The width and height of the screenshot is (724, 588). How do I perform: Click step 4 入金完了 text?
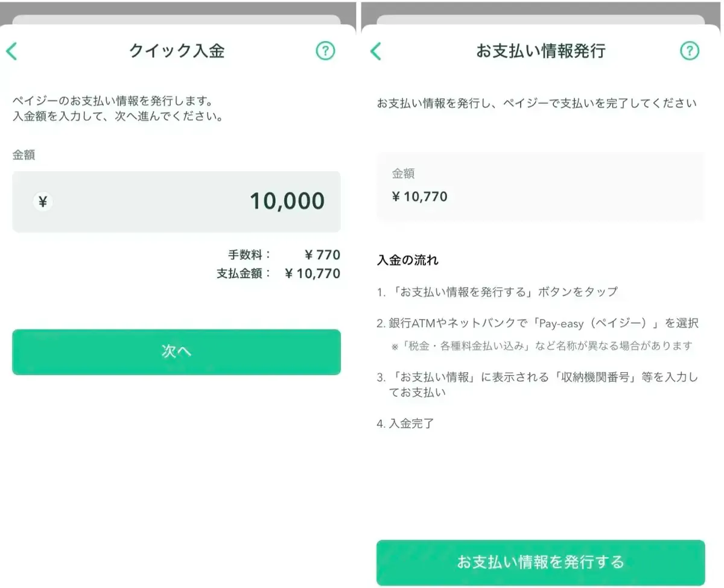[405, 423]
